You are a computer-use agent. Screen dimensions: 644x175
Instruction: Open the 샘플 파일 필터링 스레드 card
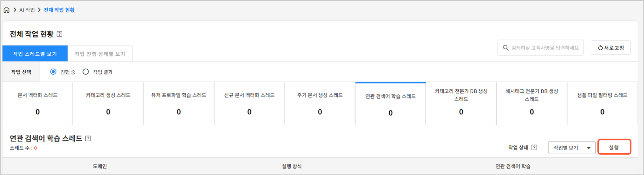[602, 103]
